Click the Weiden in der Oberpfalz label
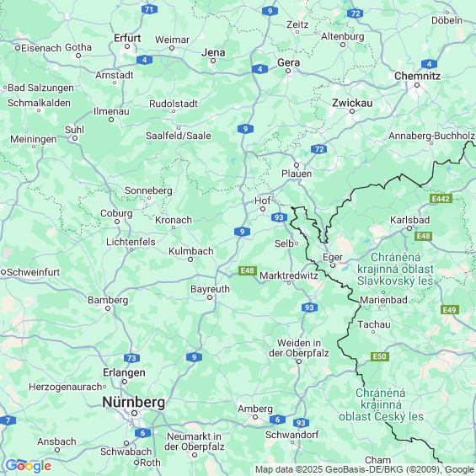476x476 pixels. (299, 348)
